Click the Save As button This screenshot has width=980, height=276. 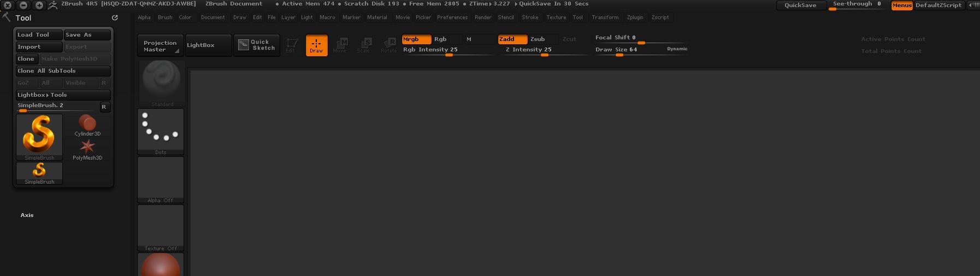pyautogui.click(x=87, y=35)
